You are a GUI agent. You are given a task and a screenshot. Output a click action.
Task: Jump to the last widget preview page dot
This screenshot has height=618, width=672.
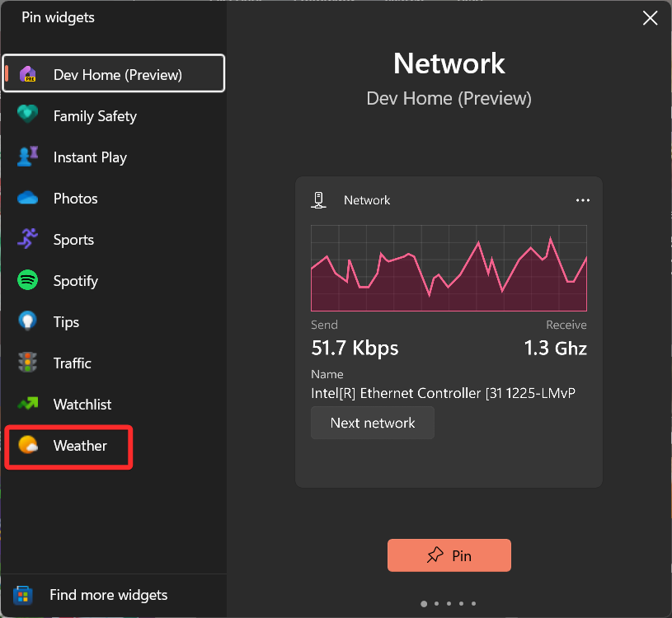click(x=473, y=604)
